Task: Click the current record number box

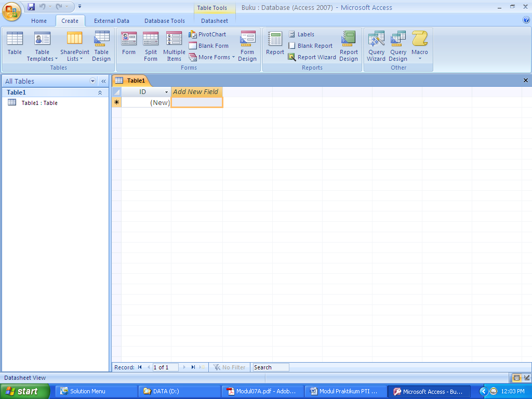Action: [x=166, y=367]
